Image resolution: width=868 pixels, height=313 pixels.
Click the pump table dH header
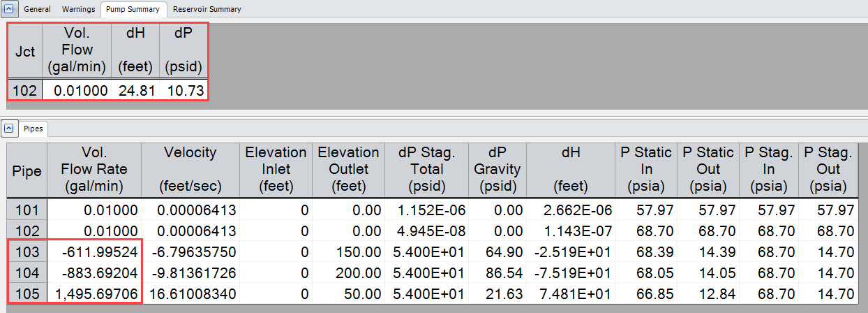click(135, 52)
